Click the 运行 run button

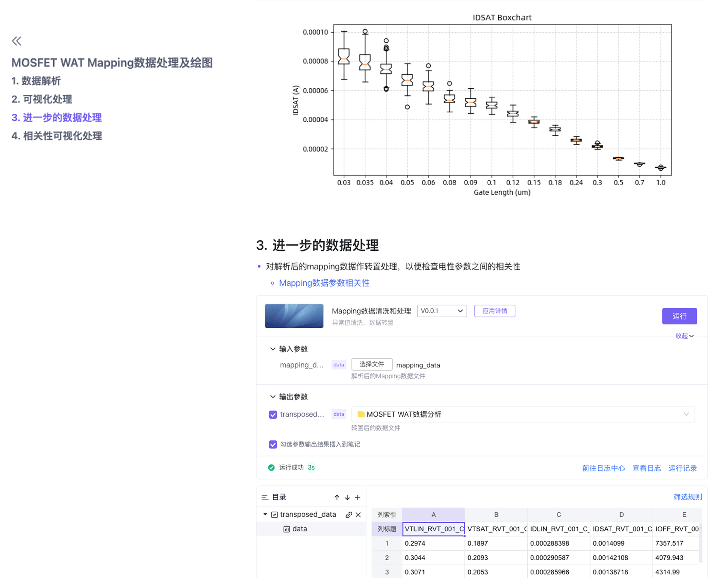point(679,316)
